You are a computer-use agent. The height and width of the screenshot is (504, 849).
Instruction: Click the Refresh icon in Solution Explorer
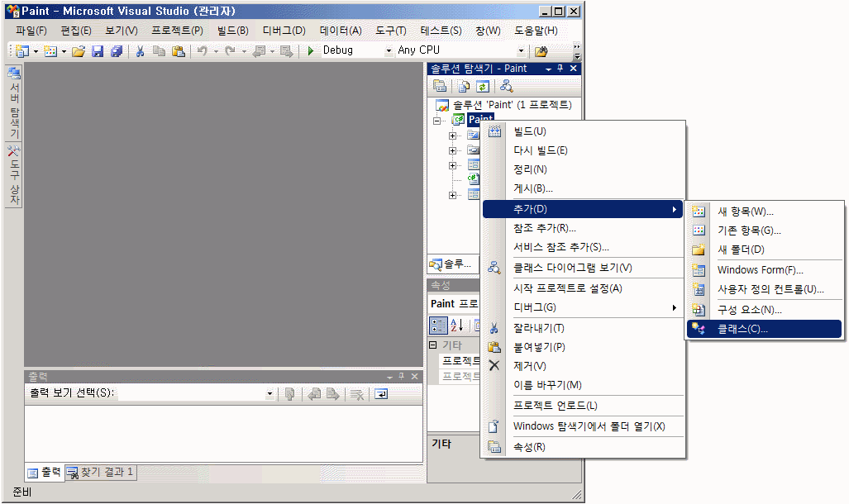click(x=483, y=86)
